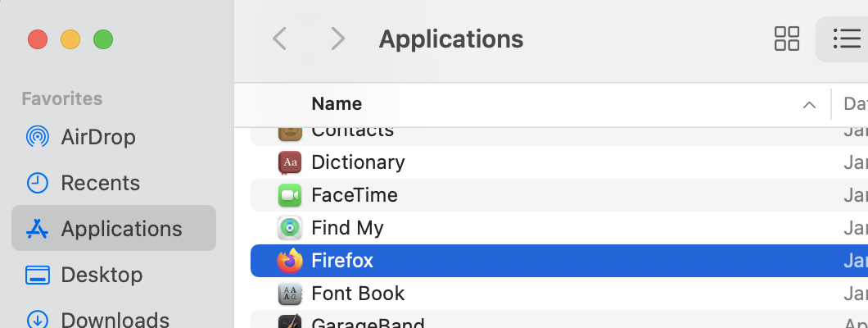The image size is (868, 328).
Task: Select the Font Book app icon
Action: [290, 294]
